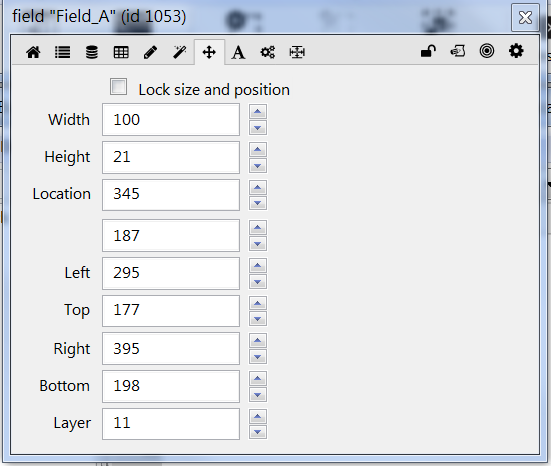Select the text formatting 'A' tab
Viewport: 551px width, 466px height.
(x=238, y=52)
